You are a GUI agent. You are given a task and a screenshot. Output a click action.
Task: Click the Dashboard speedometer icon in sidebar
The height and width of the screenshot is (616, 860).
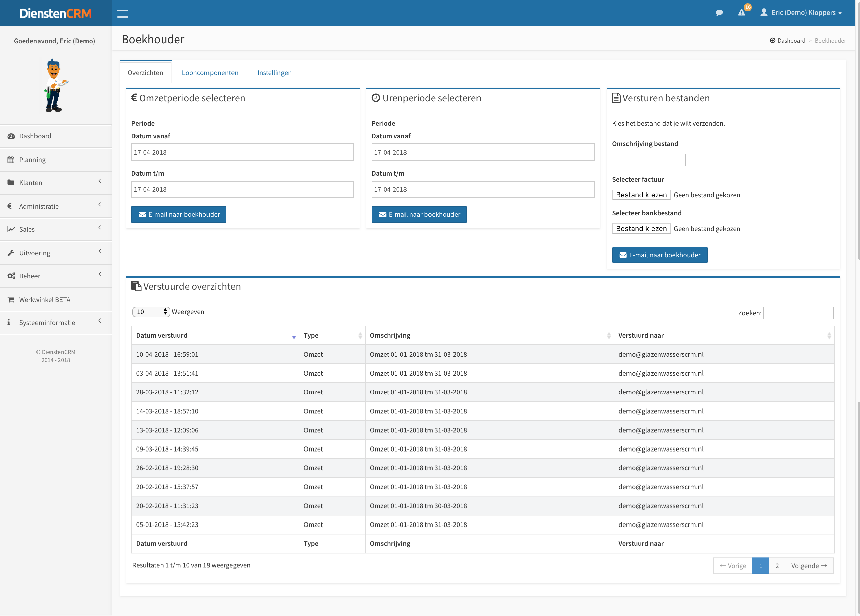click(x=11, y=136)
